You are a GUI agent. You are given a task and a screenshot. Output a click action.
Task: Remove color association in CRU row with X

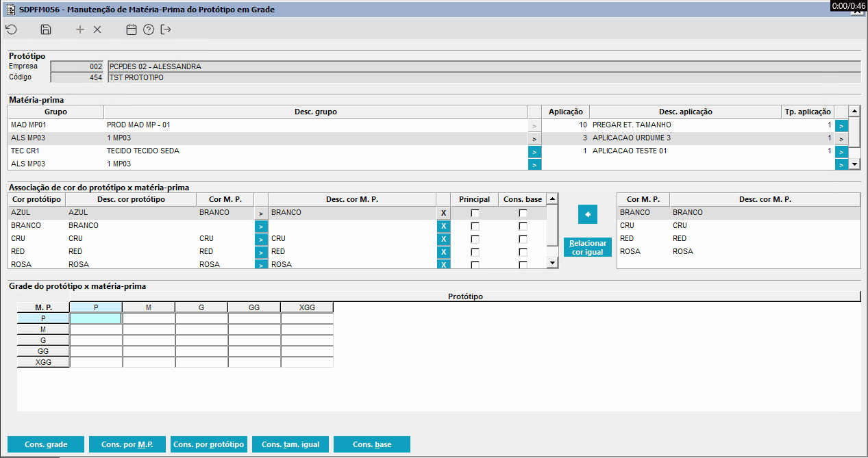[443, 240]
